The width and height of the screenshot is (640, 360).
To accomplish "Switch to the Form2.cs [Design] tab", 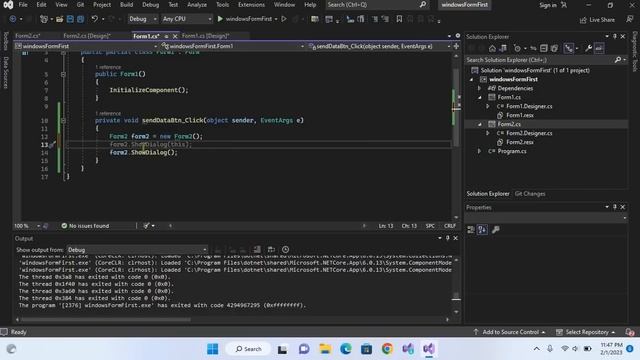I will (87, 36).
